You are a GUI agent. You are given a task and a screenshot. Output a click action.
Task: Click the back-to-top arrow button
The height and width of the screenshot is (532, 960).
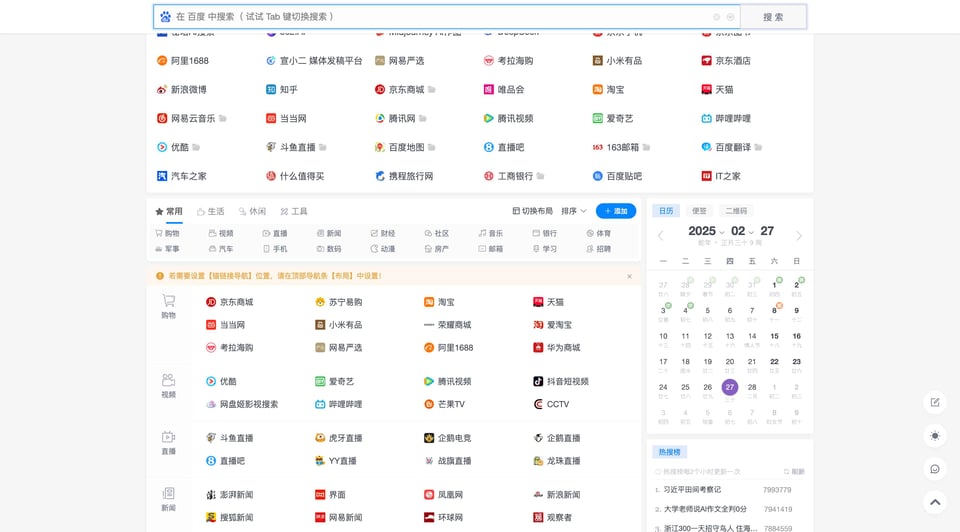(935, 503)
